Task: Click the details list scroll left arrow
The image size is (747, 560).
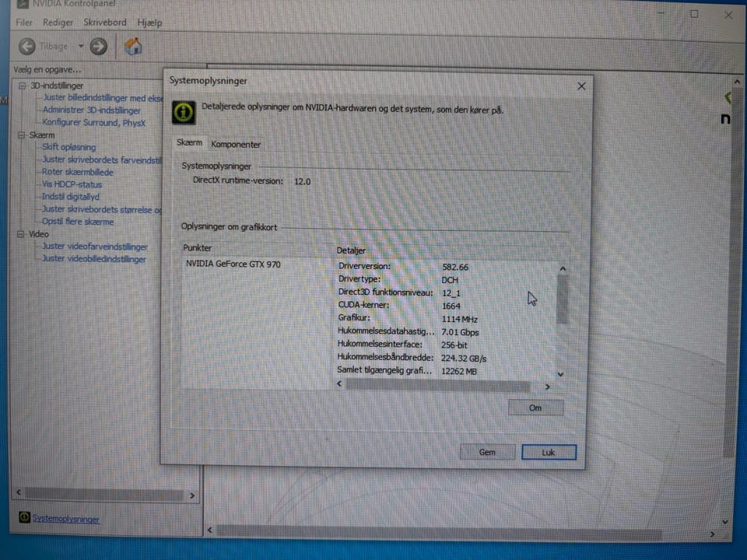Action: coord(339,383)
